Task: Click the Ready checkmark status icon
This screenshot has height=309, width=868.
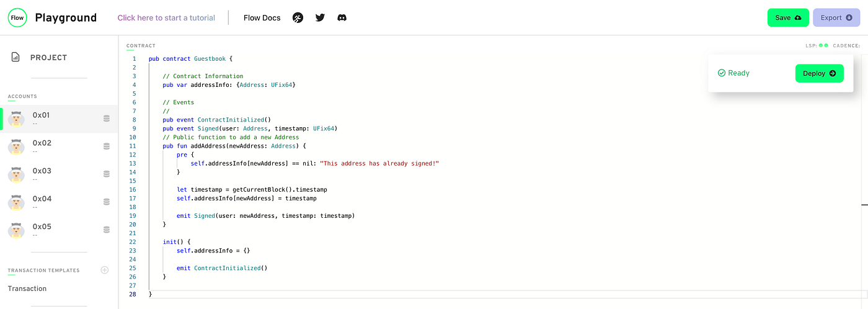Action: (722, 73)
